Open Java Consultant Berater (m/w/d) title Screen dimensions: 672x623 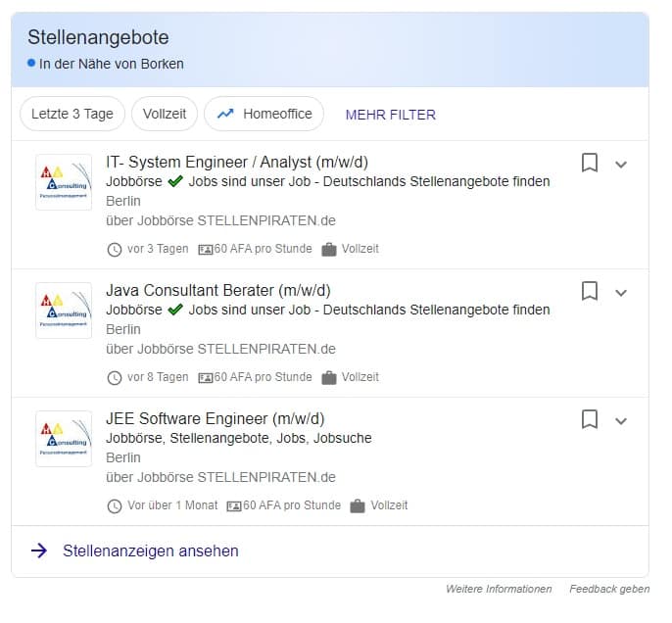point(218,291)
